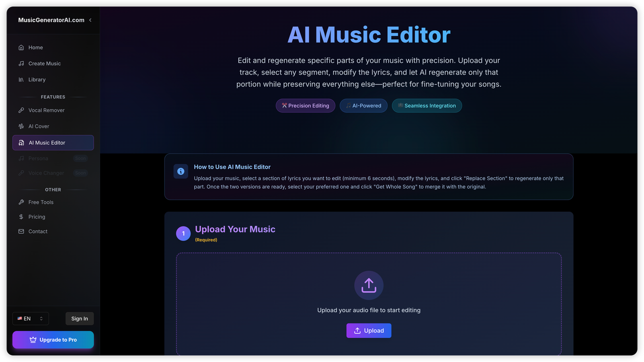Click the AI Cover waveform icon
This screenshot has width=644, height=362.
pos(21,126)
